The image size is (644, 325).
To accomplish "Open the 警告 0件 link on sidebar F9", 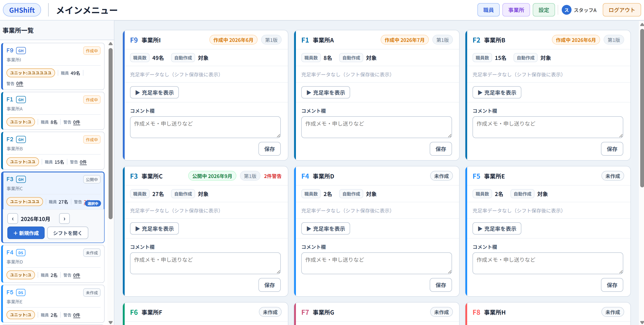I will (20, 84).
